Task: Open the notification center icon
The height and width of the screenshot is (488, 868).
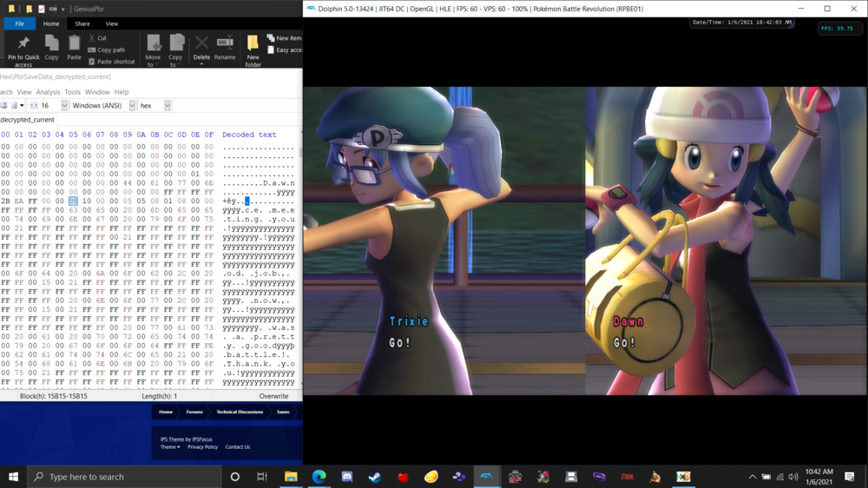Action: point(850,477)
